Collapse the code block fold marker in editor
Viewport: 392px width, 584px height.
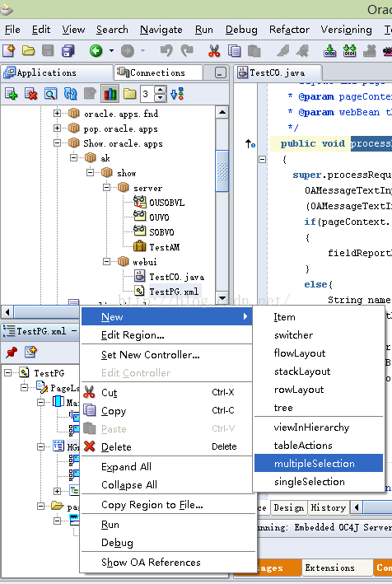point(262,160)
